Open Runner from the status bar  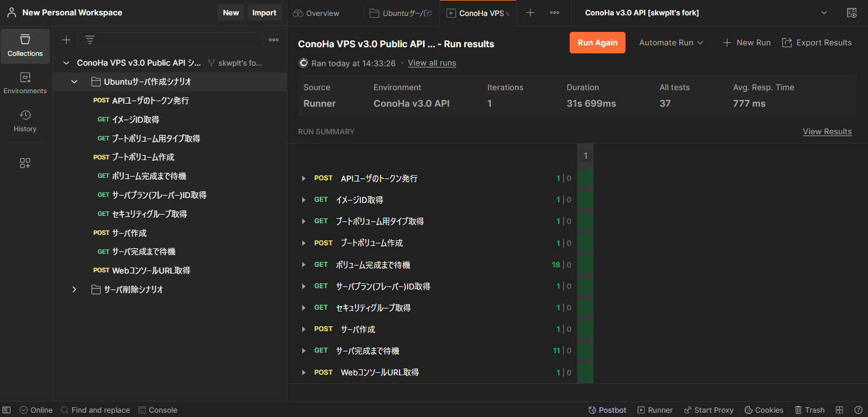click(x=655, y=410)
